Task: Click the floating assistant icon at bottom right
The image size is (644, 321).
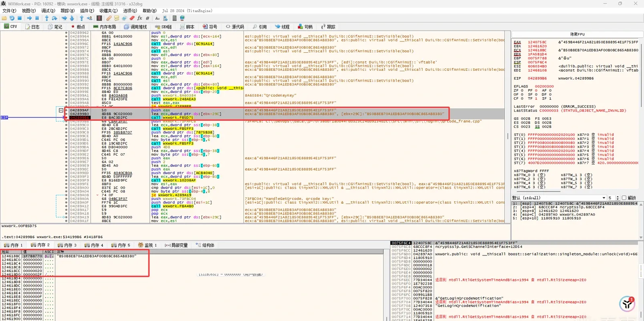Action: point(627,304)
